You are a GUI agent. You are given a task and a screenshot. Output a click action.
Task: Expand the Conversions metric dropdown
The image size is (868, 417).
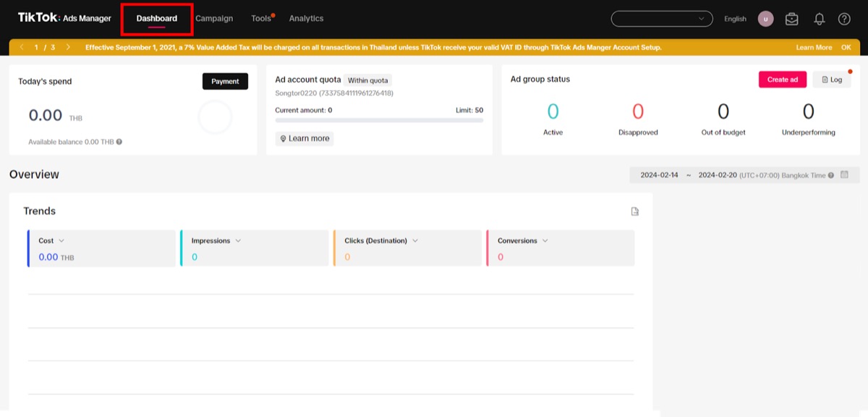click(x=545, y=240)
